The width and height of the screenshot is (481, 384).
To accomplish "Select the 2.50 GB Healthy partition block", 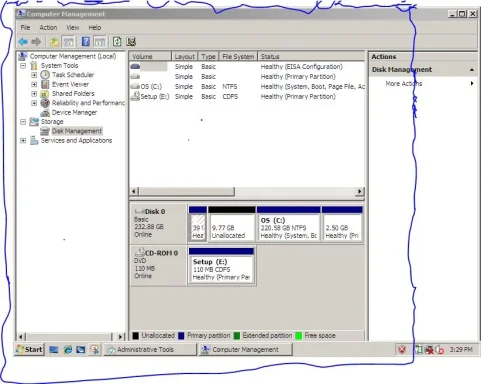I will (342, 223).
